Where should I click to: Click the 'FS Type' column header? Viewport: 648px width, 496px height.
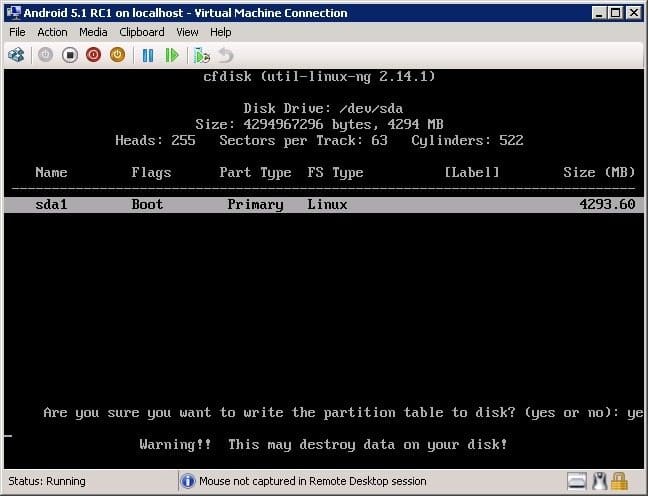[x=335, y=173]
